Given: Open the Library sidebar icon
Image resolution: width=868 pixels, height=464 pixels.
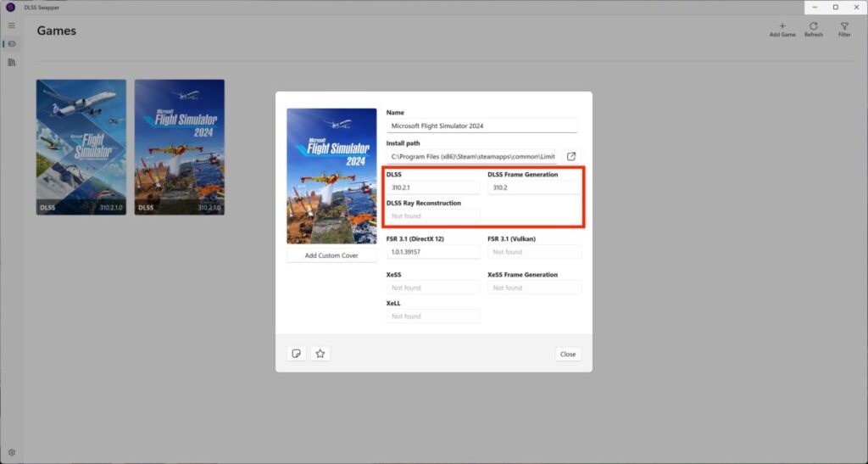Looking at the screenshot, I should click(11, 62).
